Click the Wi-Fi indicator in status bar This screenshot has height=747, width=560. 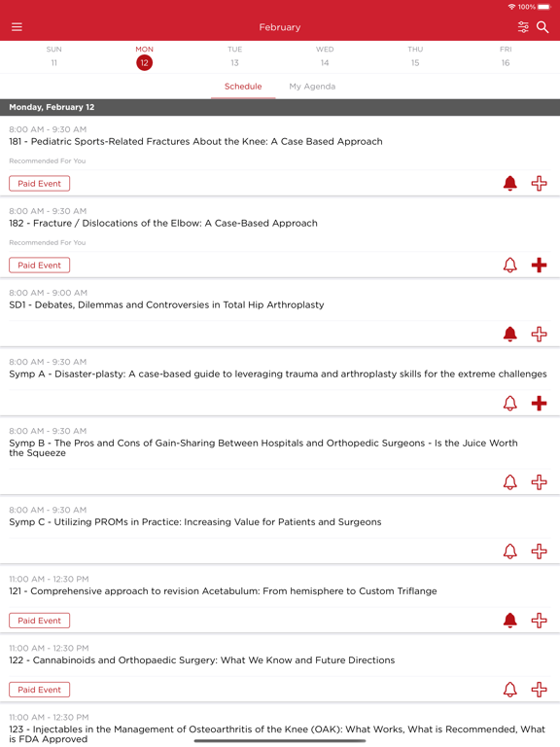coord(512,7)
